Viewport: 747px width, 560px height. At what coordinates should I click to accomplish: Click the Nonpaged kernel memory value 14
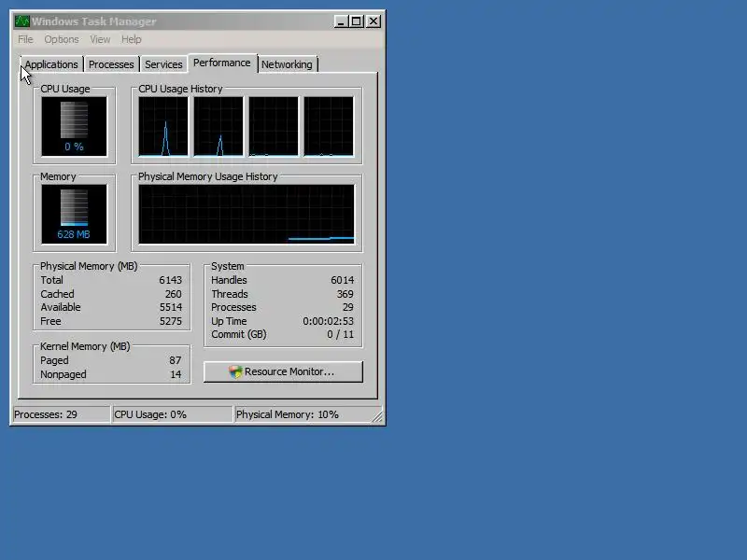click(x=176, y=374)
